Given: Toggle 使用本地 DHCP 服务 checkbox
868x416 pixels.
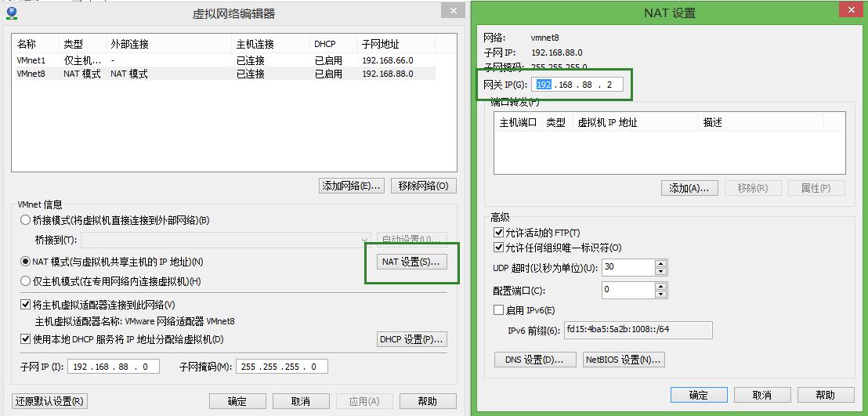Looking at the screenshot, I should (25, 339).
